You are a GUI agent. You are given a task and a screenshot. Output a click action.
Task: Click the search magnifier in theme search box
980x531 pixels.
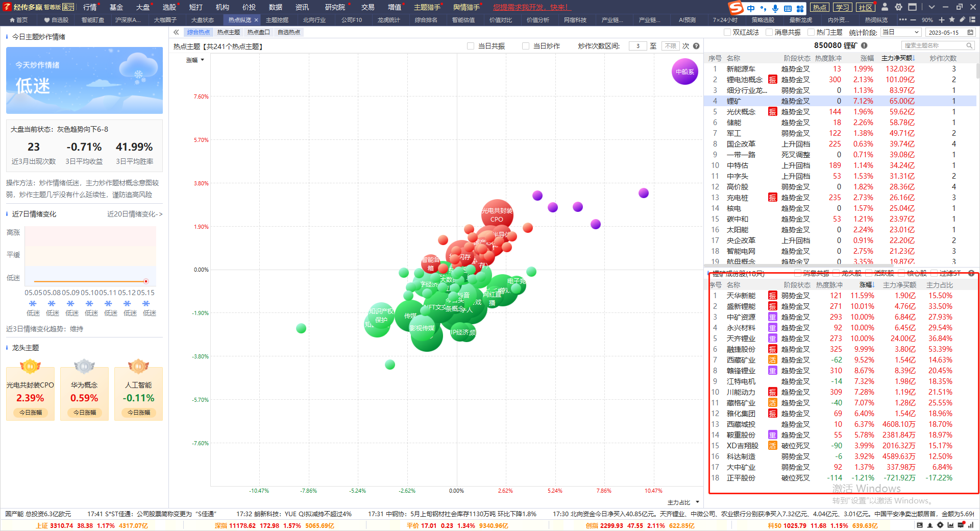[x=969, y=45]
